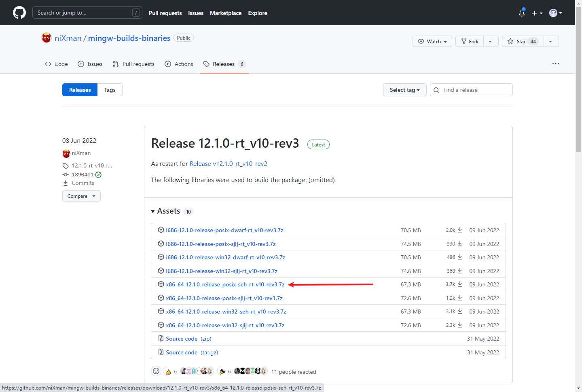Open the notifications bell

click(x=522, y=13)
